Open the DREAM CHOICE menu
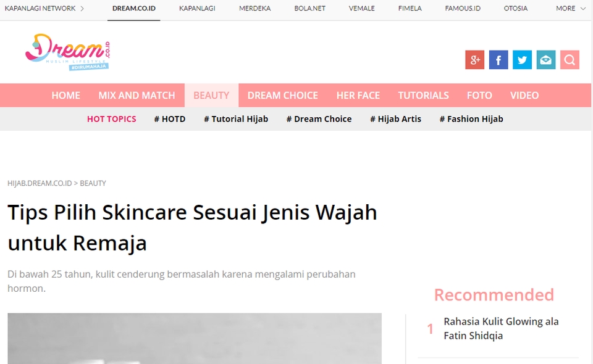The image size is (593, 364). (x=283, y=95)
